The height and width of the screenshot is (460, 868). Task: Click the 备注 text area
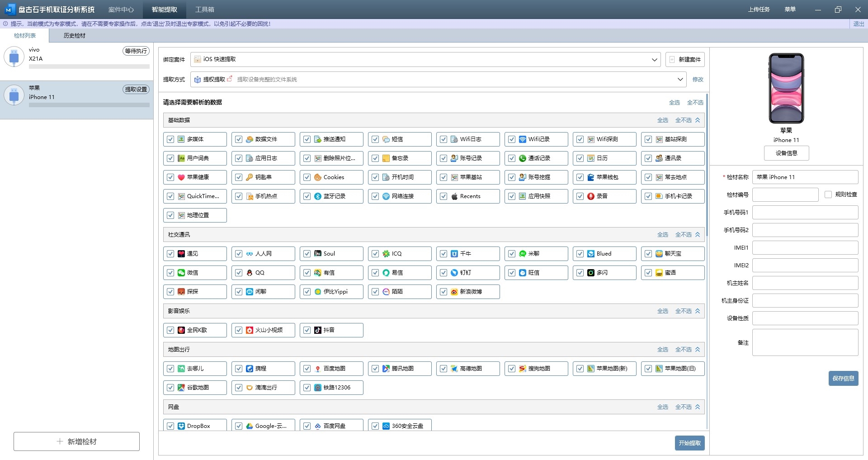click(805, 342)
